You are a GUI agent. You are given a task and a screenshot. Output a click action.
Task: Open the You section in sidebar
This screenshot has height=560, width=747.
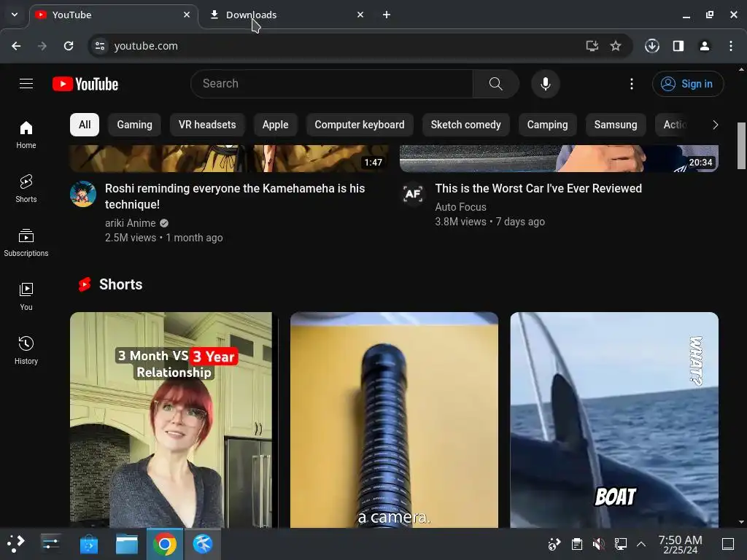coord(26,297)
